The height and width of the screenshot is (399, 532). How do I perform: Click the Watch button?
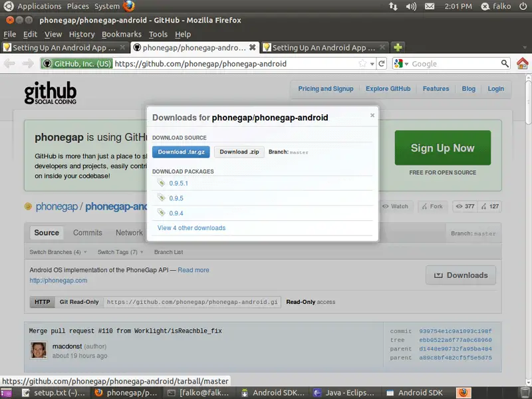tap(395, 206)
